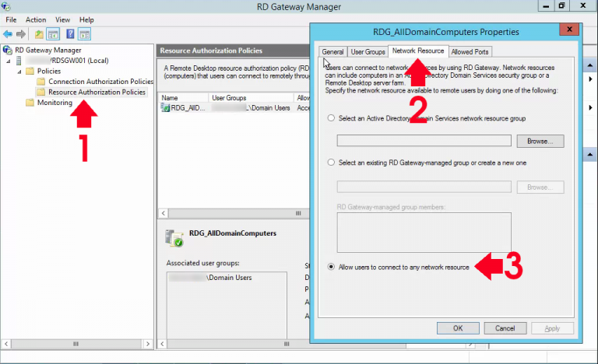Toggle the Show/Hide Action Pane icon

[x=84, y=34]
